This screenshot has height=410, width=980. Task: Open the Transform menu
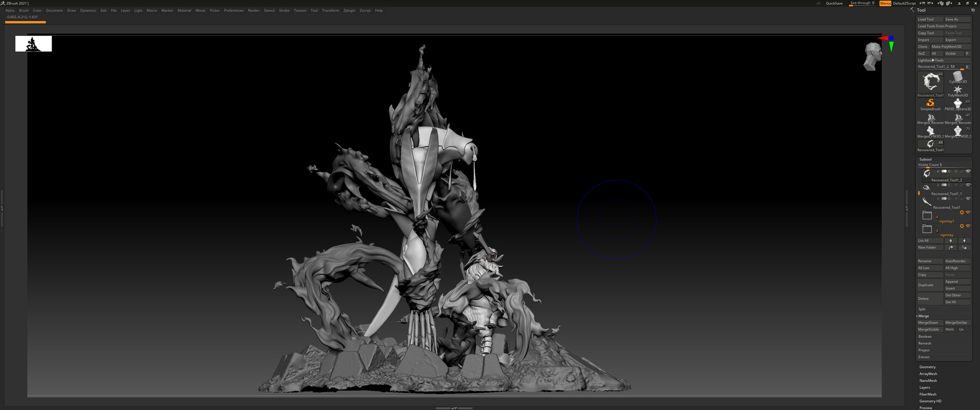point(330,10)
